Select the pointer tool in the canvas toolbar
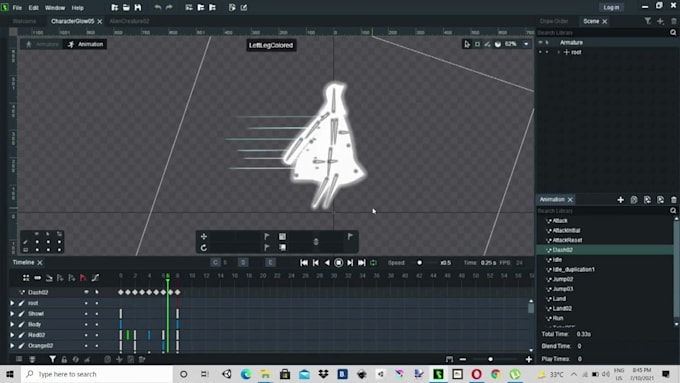Viewport: 680px width, 383px height. pyautogui.click(x=467, y=44)
